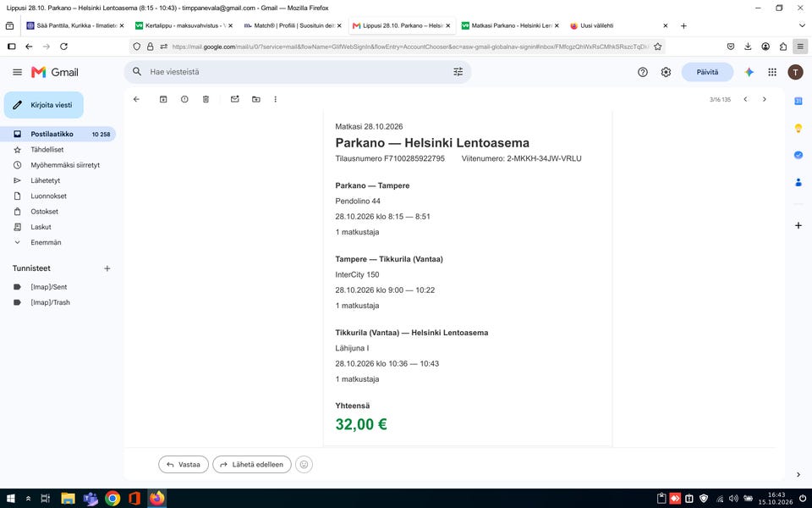Go back to inbox arrow
The image size is (812, 508).
136,99
